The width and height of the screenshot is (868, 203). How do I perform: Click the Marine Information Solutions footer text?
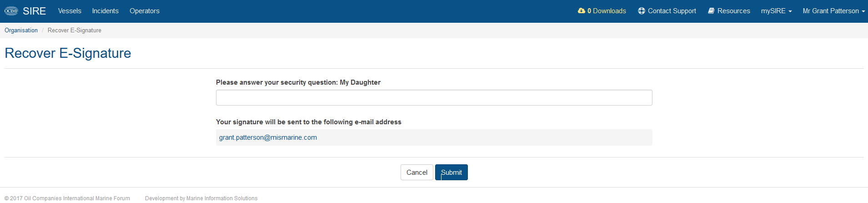[x=222, y=198]
